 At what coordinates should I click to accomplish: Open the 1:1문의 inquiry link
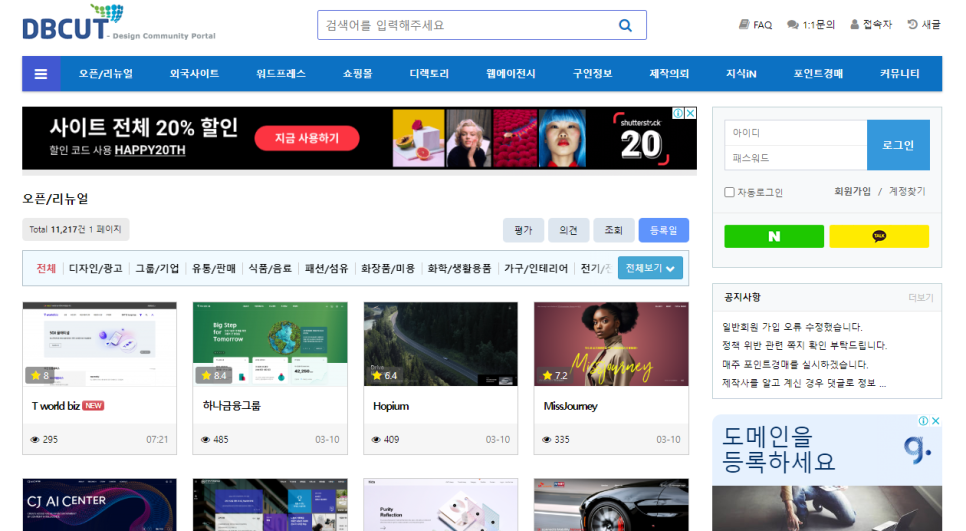coord(811,25)
